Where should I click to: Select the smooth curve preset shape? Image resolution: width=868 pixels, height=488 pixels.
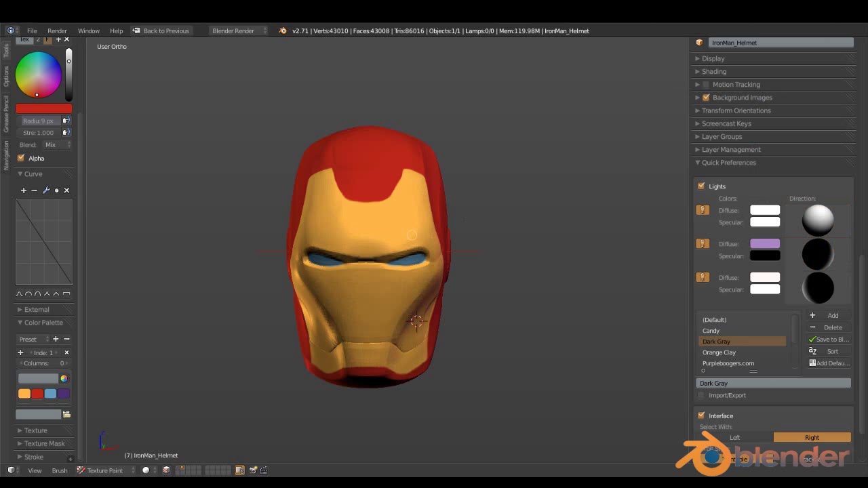19,293
